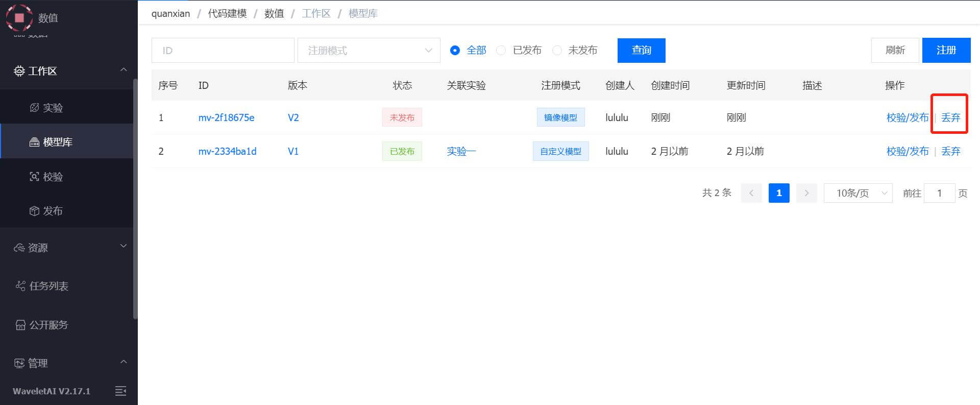980x405 pixels.
Task: Open the 公开服务 menu item
Action: [x=66, y=325]
